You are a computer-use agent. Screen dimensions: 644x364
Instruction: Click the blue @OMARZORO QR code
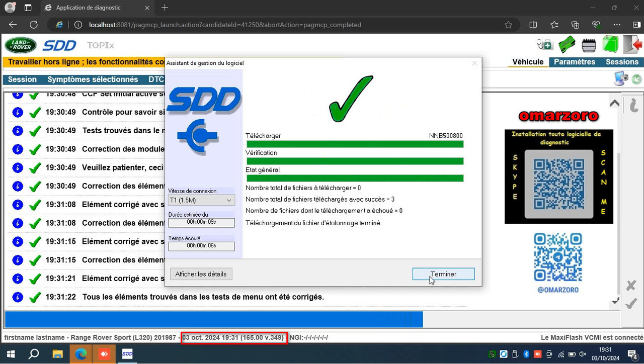(x=558, y=257)
